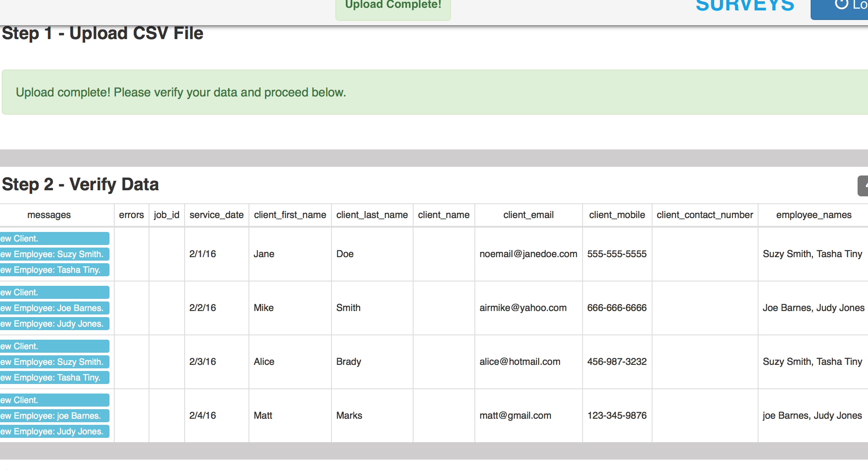Click the power icon on the logout button

click(x=841, y=4)
